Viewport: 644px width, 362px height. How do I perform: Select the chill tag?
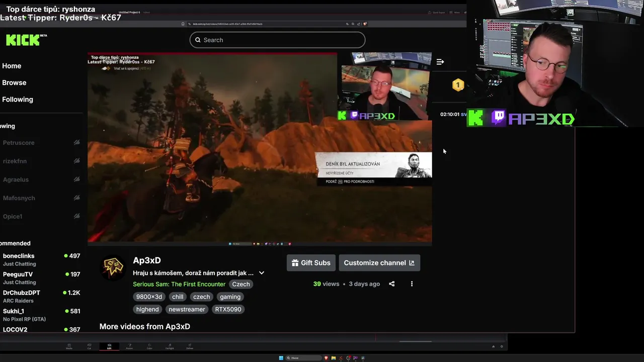point(178,297)
